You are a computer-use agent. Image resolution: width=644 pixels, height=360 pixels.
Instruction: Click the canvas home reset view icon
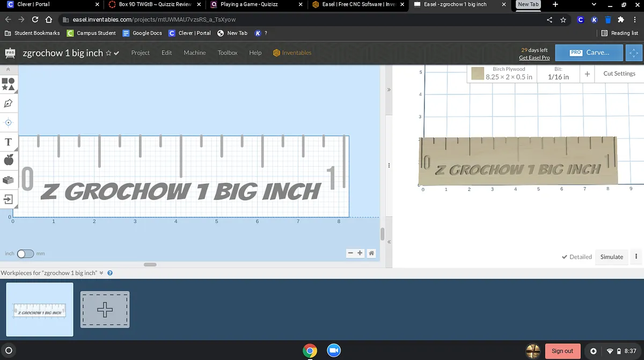point(371,253)
